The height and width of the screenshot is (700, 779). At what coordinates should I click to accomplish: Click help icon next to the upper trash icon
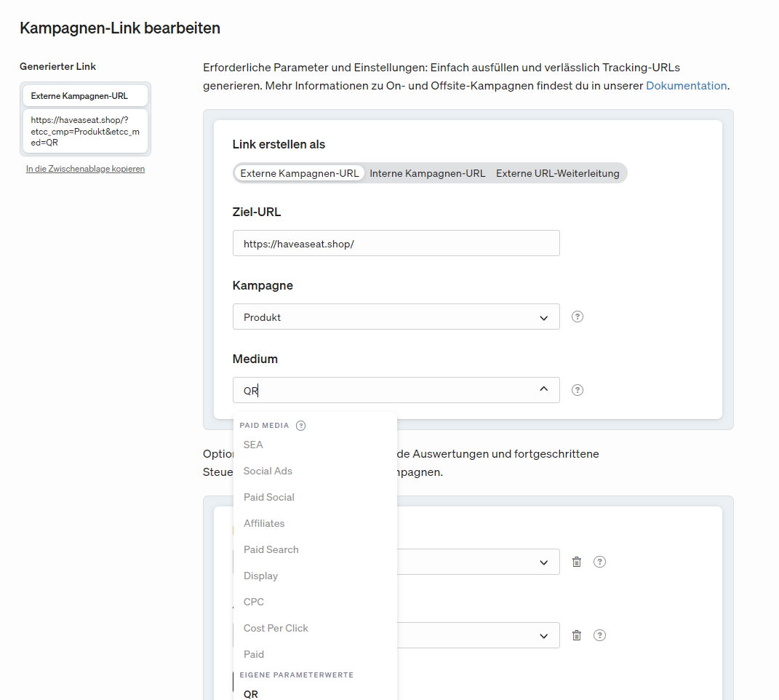(599, 562)
